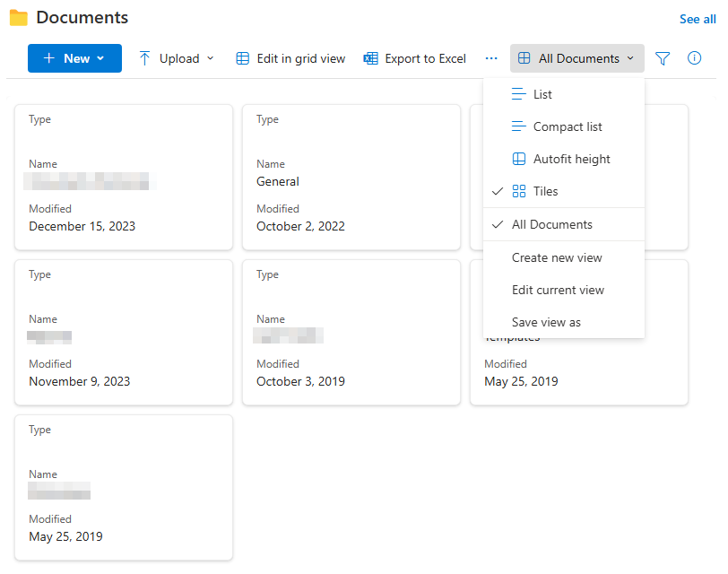Click the See all link

(x=698, y=18)
